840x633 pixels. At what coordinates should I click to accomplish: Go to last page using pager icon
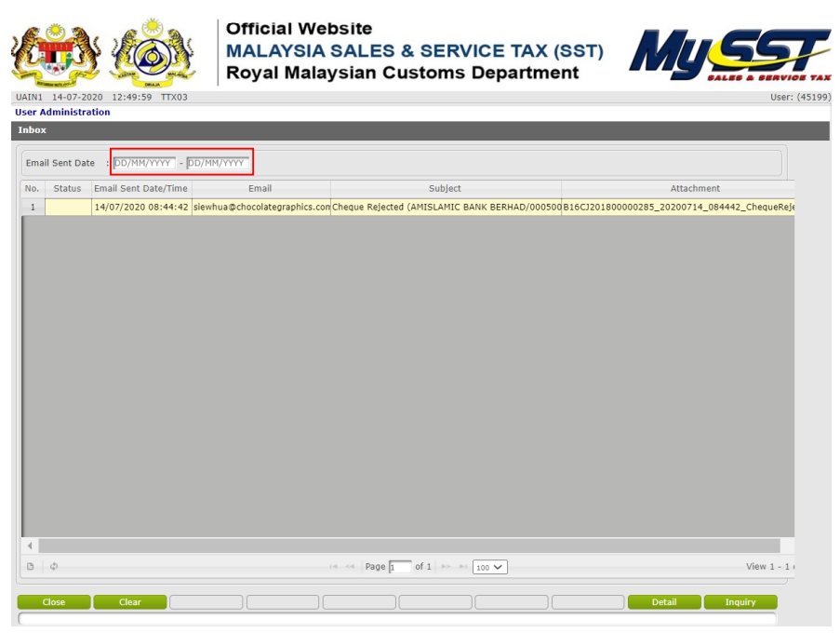(462, 566)
